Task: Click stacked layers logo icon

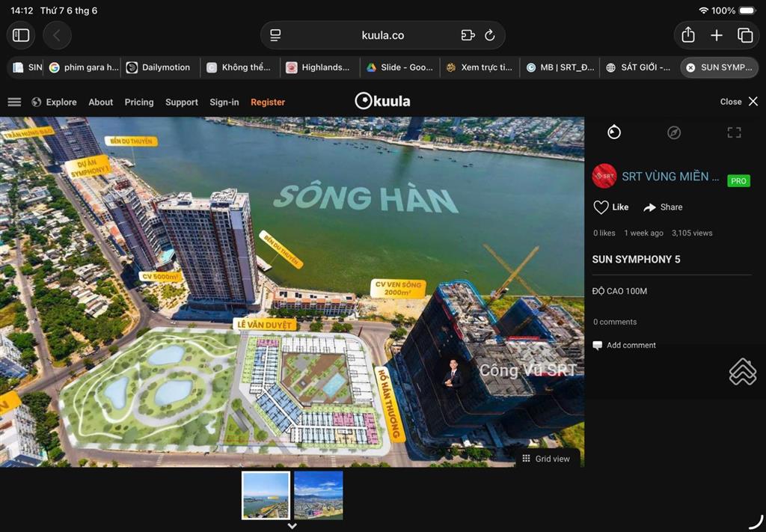Action: coord(743,372)
